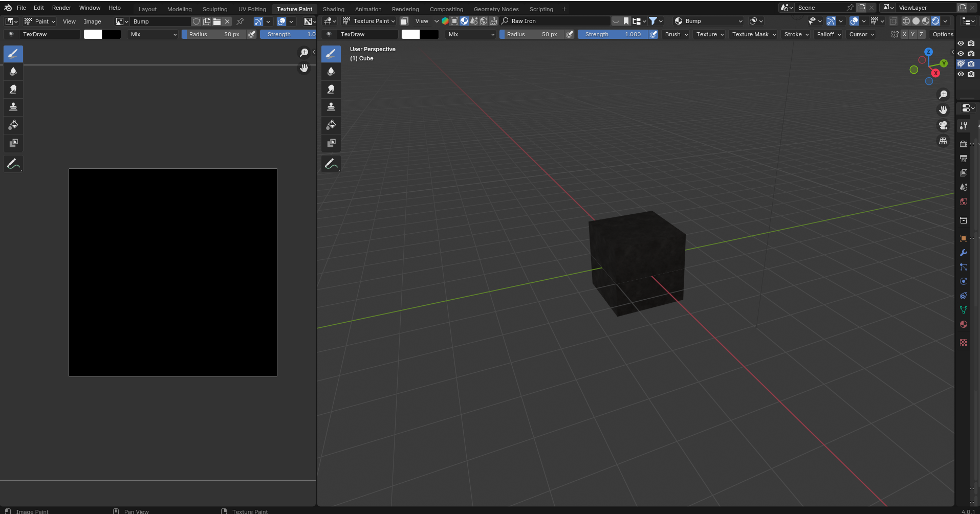This screenshot has height=514, width=980.
Task: Click the white primary color swatch in viewport header
Action: point(410,34)
